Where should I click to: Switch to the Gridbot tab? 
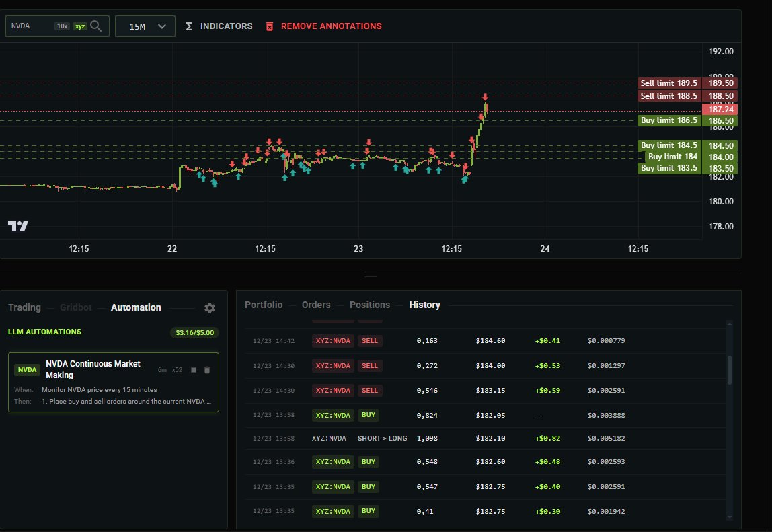tap(75, 307)
